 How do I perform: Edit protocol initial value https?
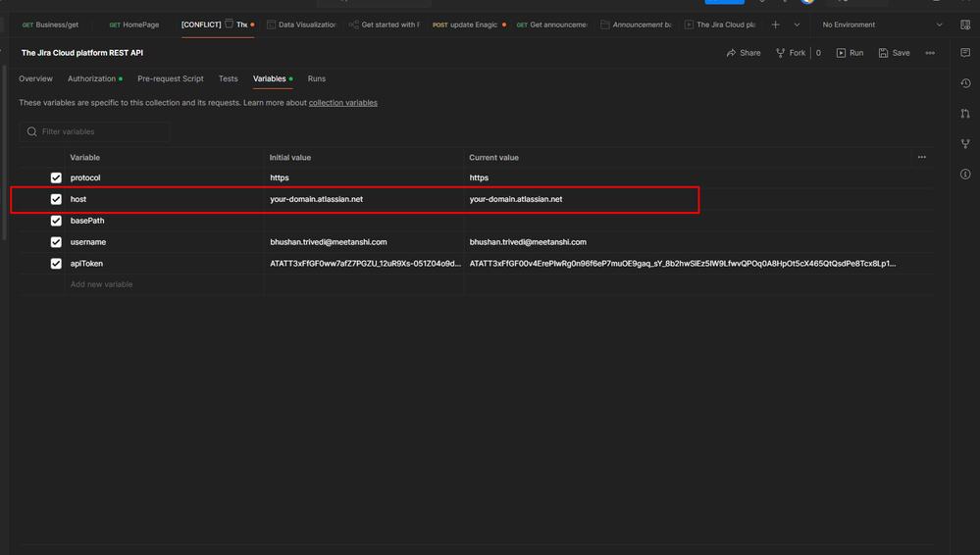tap(280, 177)
